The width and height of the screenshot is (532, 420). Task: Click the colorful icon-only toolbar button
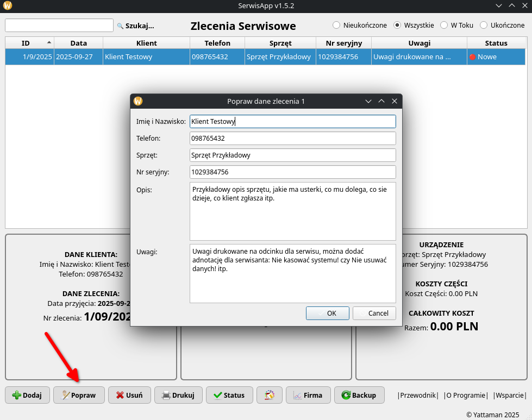click(269, 395)
